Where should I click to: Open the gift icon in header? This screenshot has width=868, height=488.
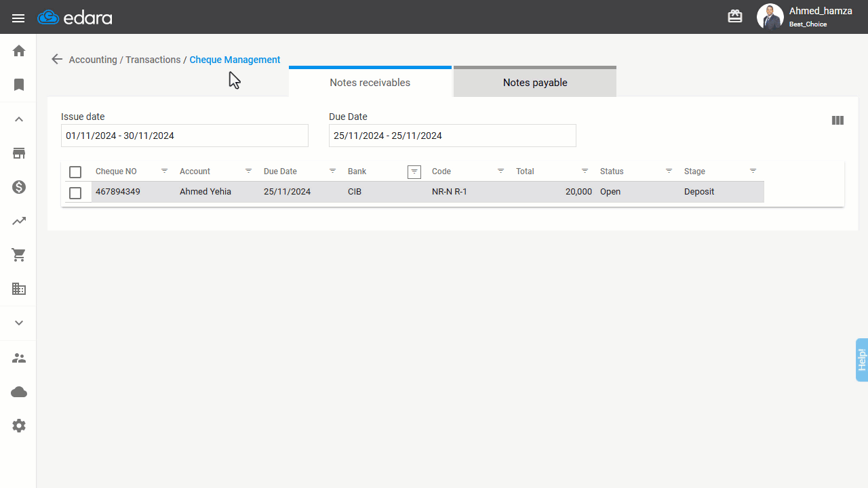point(735,16)
